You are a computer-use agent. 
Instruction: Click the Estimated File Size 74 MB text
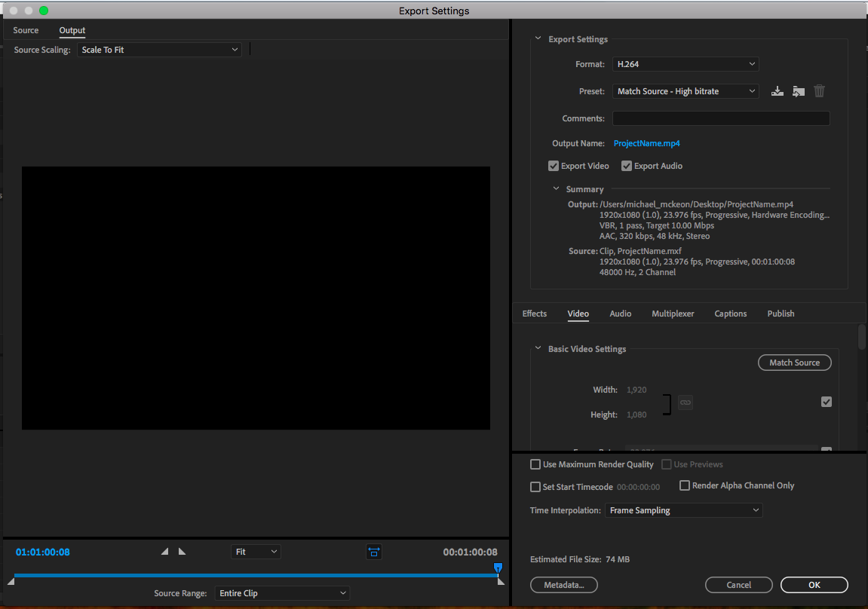click(x=580, y=559)
